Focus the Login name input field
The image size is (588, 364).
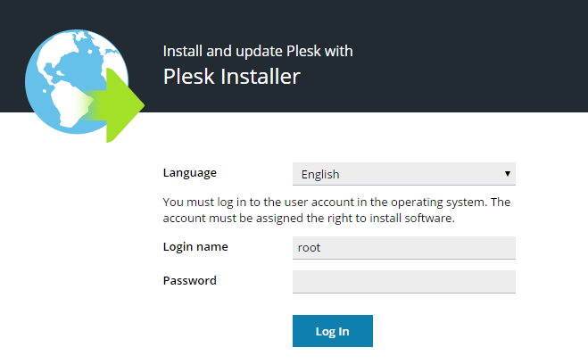(403, 247)
